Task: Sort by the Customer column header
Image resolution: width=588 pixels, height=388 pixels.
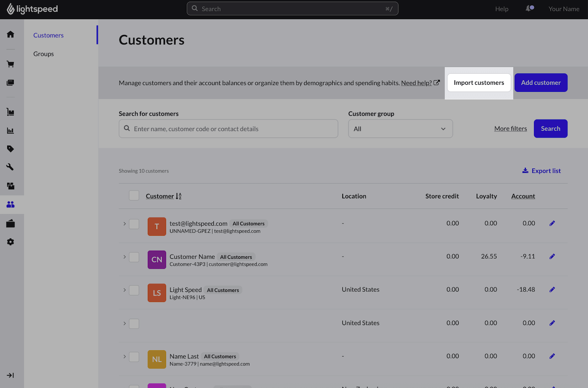Action: tap(160, 196)
